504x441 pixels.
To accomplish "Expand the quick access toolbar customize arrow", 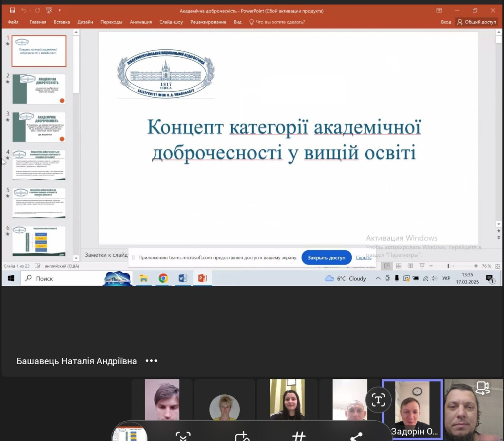I will click(60, 10).
